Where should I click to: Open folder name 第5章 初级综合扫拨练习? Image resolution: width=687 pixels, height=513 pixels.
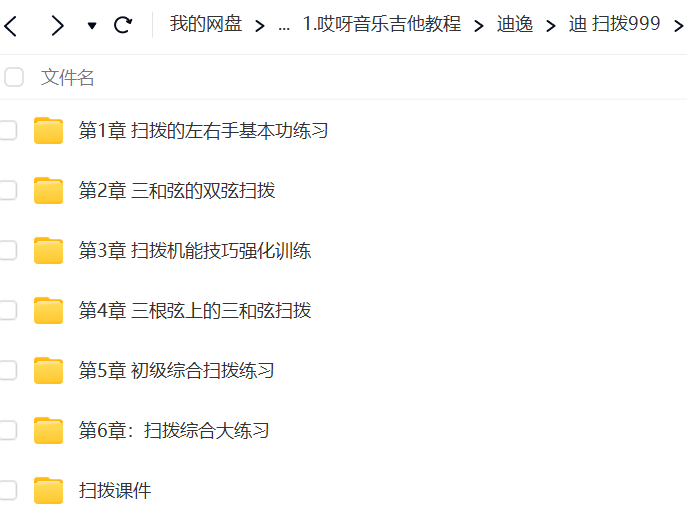(x=177, y=371)
